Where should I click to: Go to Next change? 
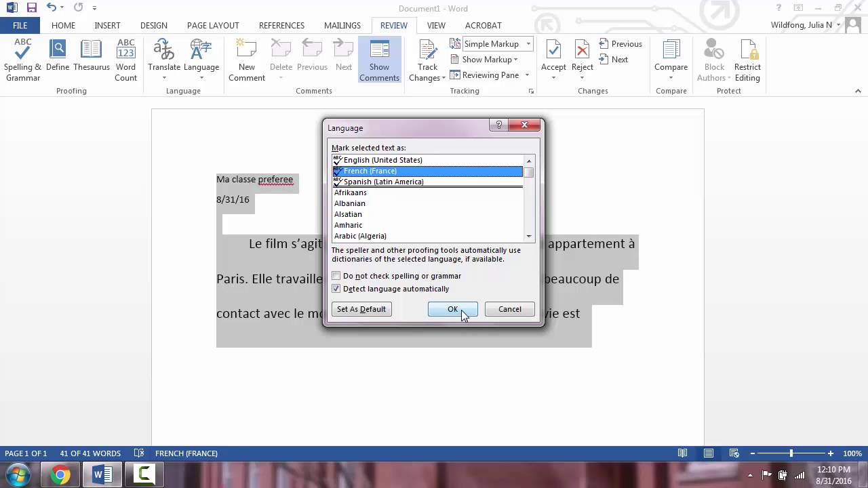click(614, 60)
